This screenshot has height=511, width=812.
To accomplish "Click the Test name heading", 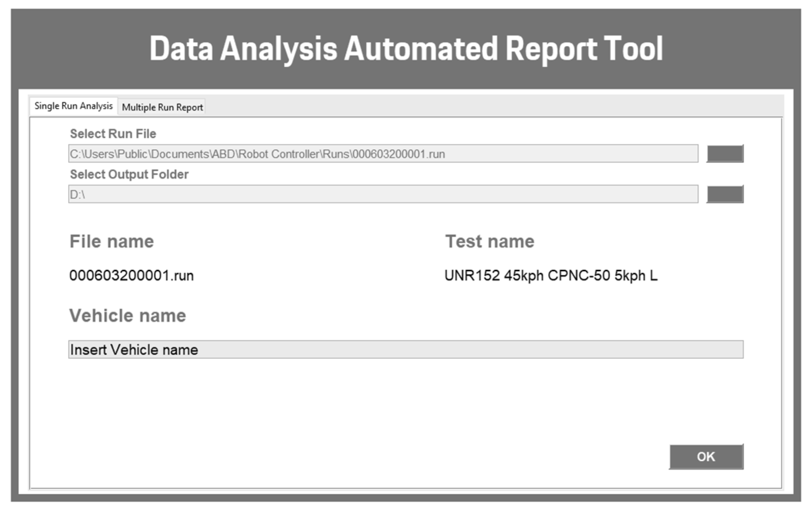I will pos(490,241).
